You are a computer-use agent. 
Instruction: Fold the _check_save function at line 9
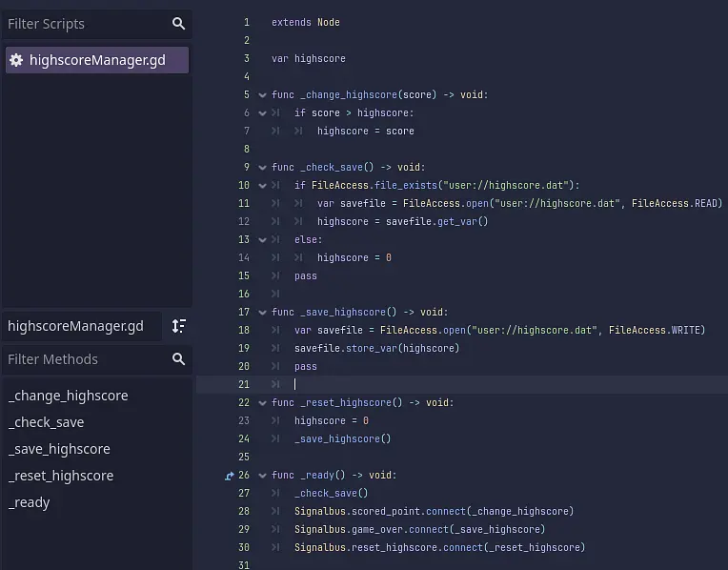tap(262, 168)
